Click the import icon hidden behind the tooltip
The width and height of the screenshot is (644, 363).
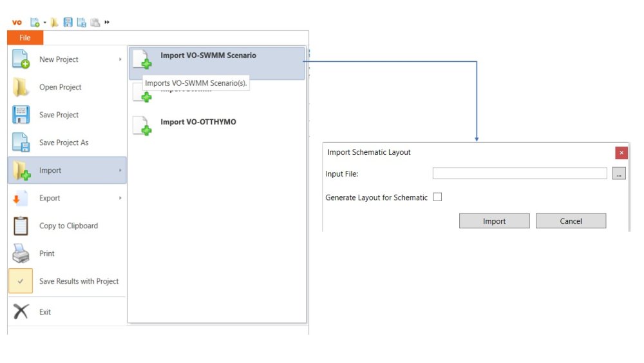142,93
